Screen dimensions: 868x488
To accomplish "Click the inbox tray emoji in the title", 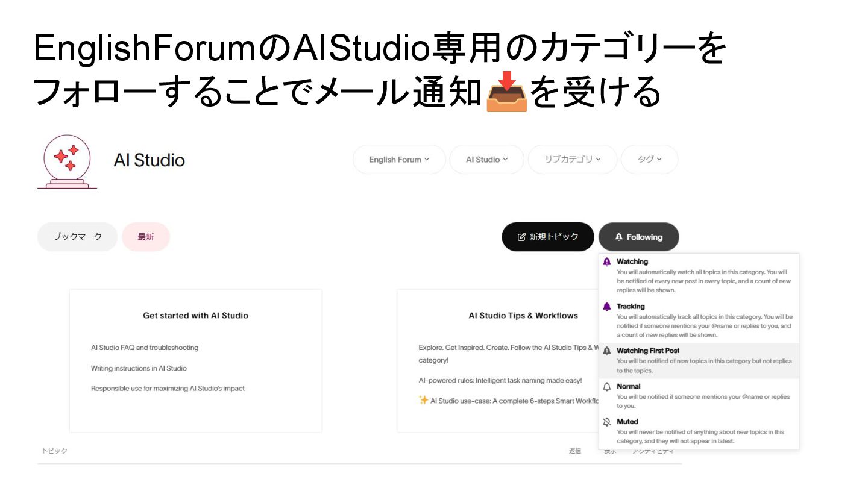I will [507, 92].
